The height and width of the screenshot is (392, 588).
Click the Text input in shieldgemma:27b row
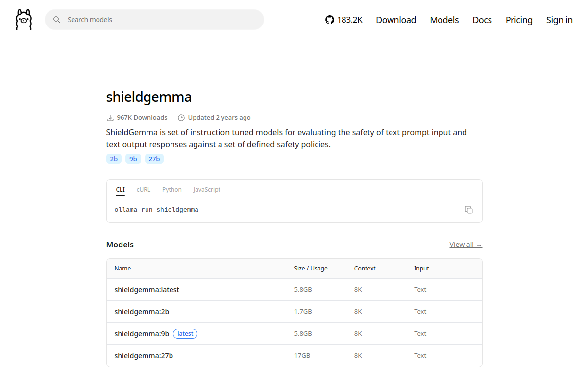coord(420,356)
